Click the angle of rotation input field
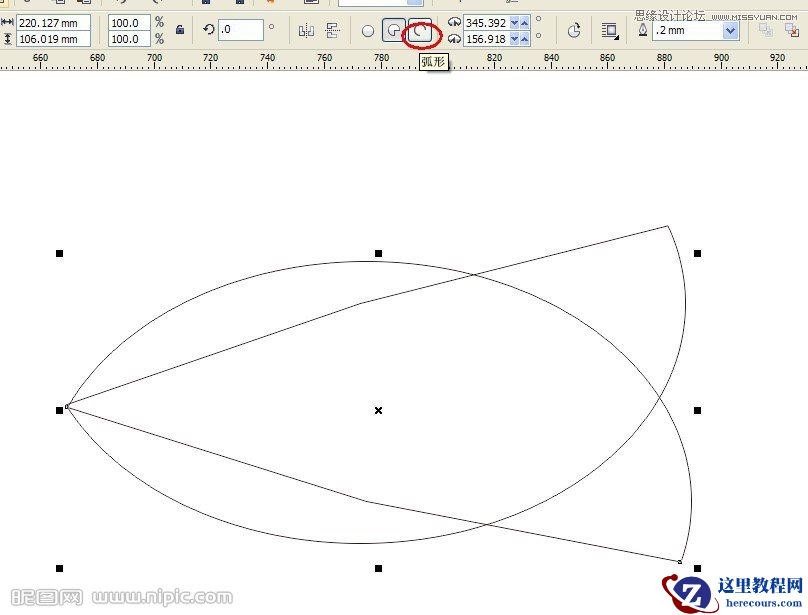The height and width of the screenshot is (615, 808). coord(241,30)
